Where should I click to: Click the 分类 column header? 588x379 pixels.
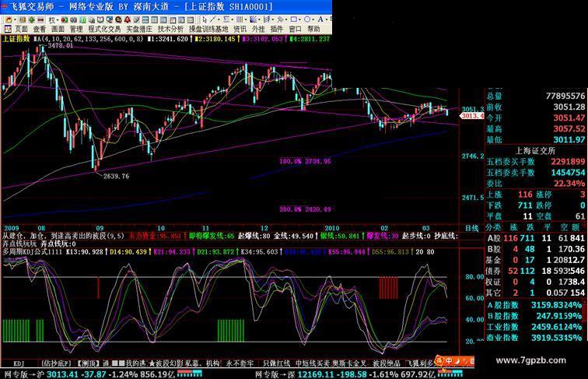click(493, 227)
